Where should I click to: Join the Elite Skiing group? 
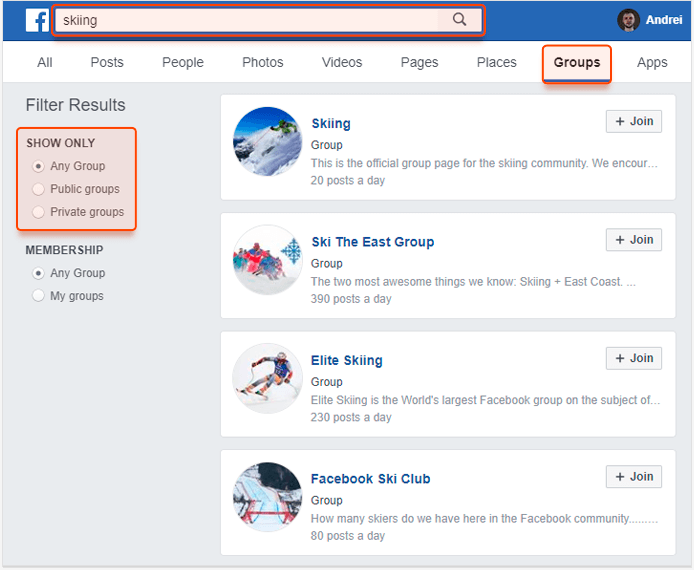click(x=634, y=358)
